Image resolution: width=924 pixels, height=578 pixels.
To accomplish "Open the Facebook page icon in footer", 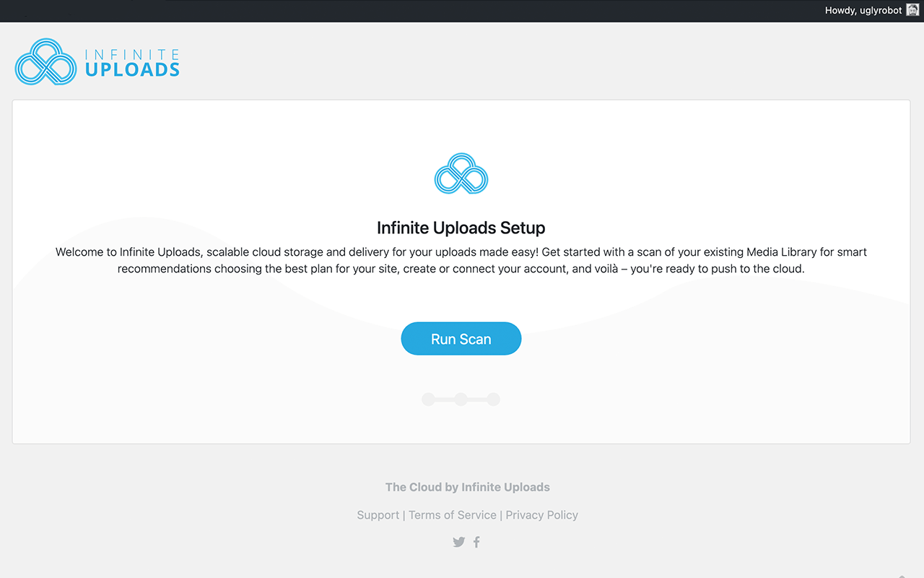I will point(476,542).
